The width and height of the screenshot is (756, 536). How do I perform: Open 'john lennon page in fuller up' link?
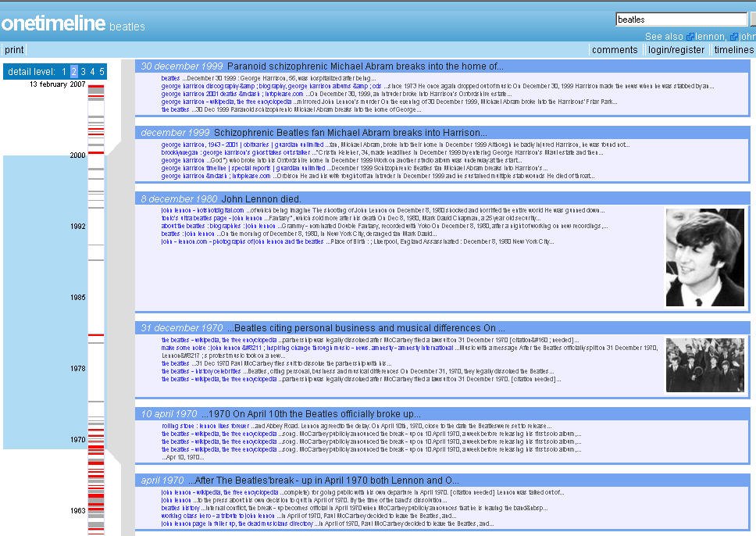[x=237, y=523]
